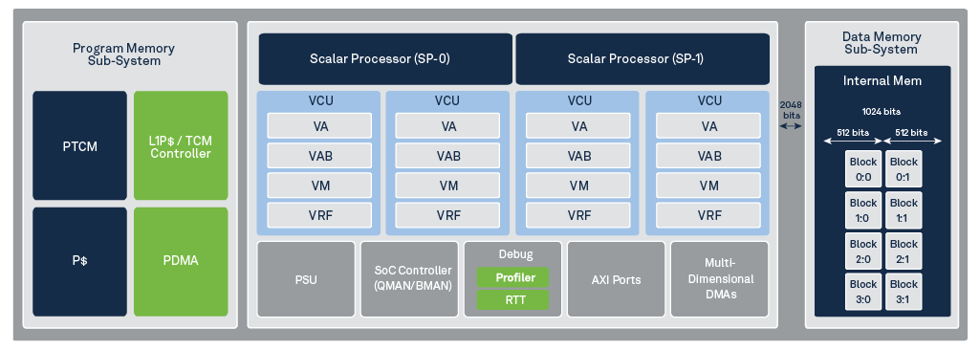Click the P$ program cache block

click(79, 262)
